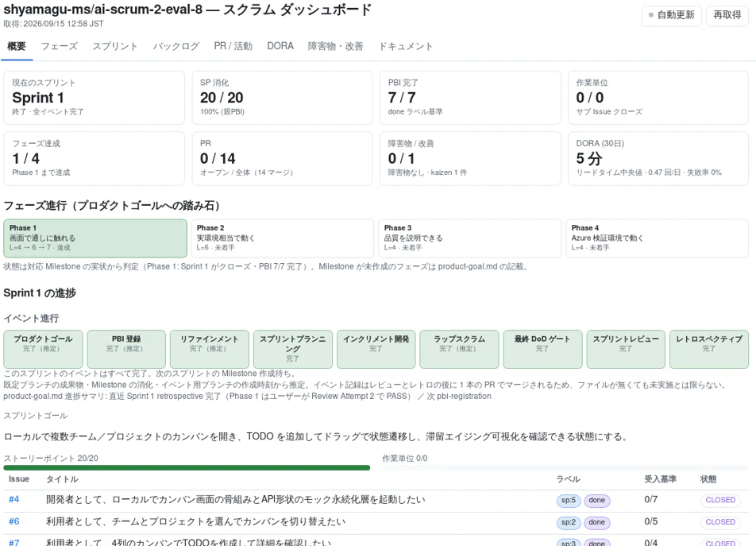Switch to the 概要 tab
Image resolution: width=756 pixels, height=546 pixels.
pos(17,46)
